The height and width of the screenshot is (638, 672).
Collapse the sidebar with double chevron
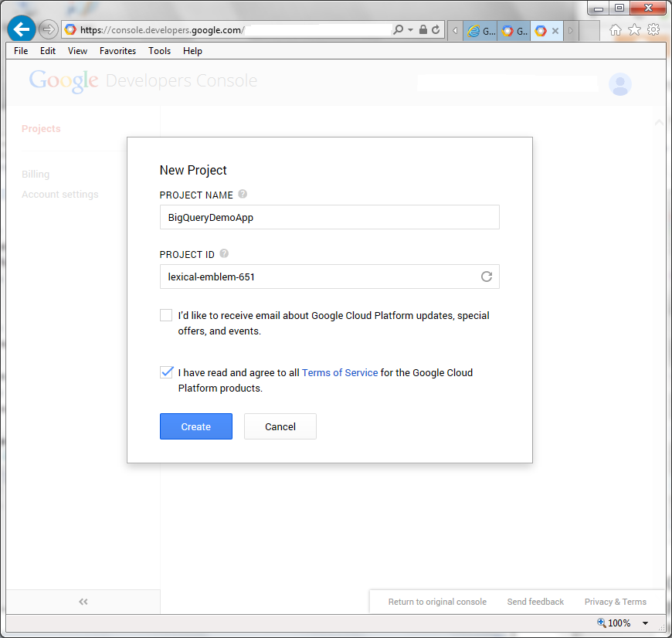point(83,602)
